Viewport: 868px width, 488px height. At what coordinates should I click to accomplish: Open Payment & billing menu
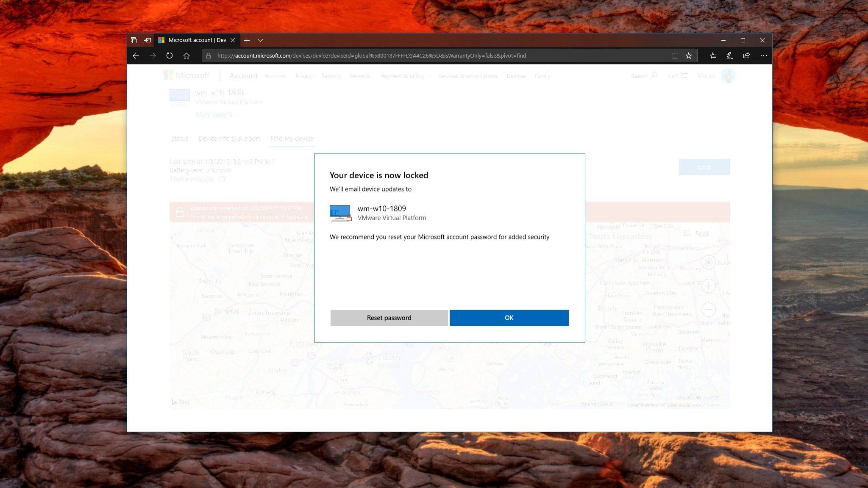[x=405, y=76]
